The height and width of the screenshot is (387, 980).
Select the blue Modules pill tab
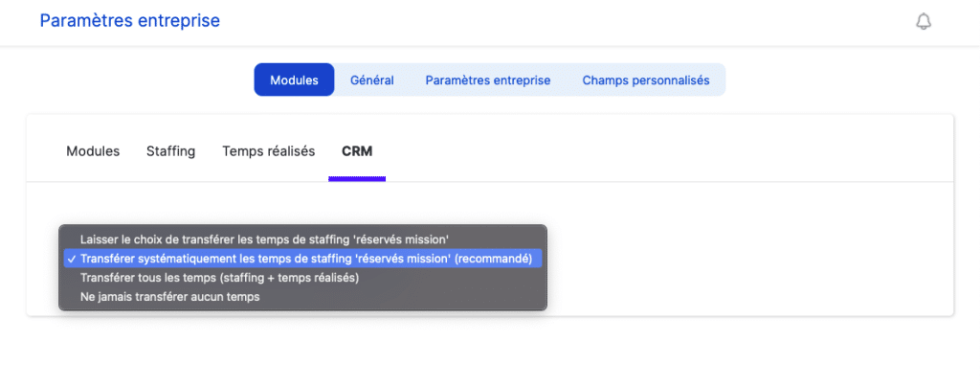[294, 80]
